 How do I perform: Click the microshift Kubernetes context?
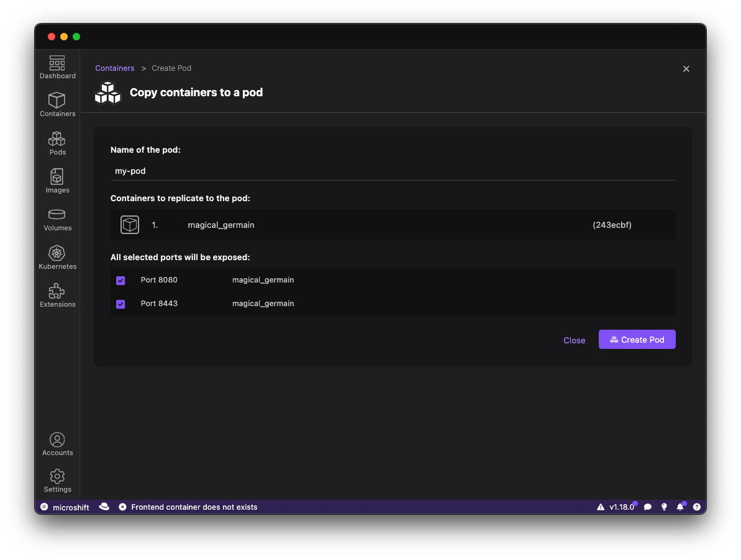pyautogui.click(x=65, y=507)
